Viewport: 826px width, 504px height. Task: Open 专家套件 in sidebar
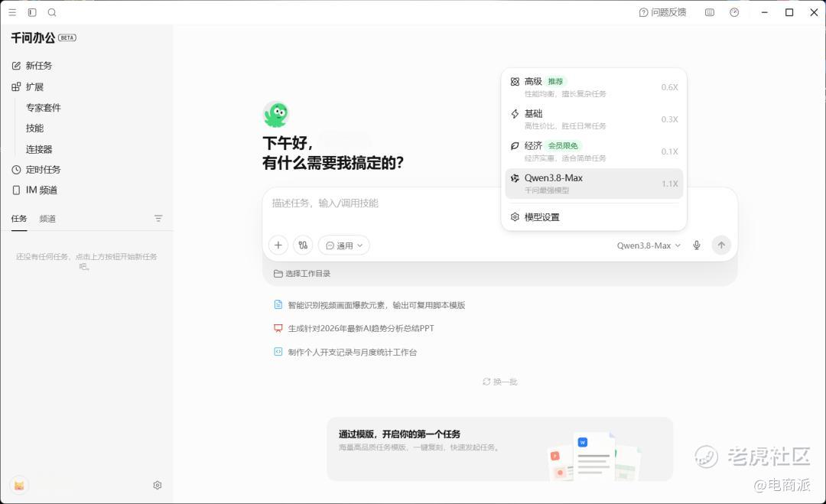click(43, 107)
